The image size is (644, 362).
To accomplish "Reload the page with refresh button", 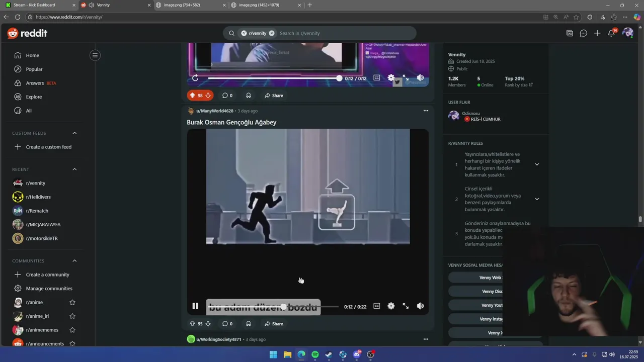I will [18, 17].
